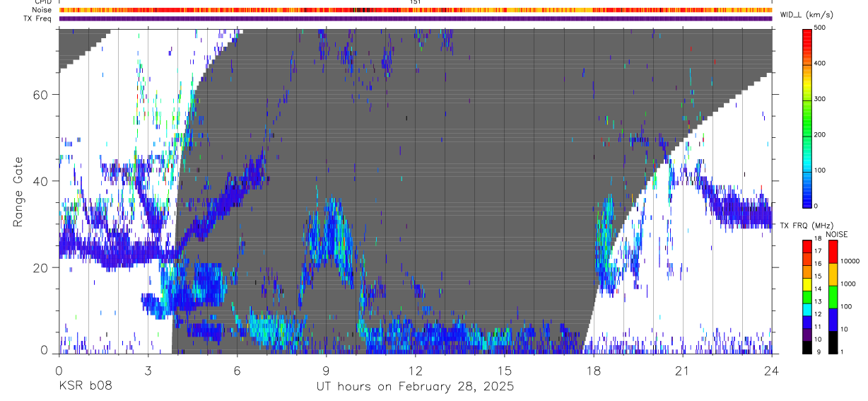Select the 21 tick on the UT hours axis

683,370
